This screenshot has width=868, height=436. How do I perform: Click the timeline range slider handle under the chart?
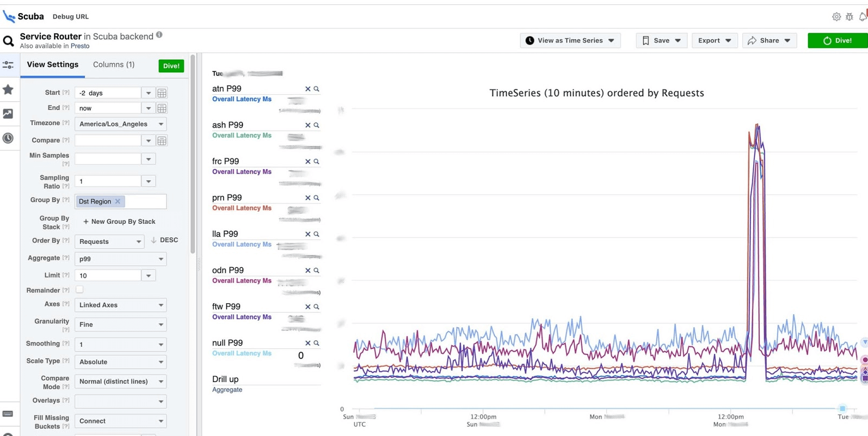pyautogui.click(x=842, y=408)
